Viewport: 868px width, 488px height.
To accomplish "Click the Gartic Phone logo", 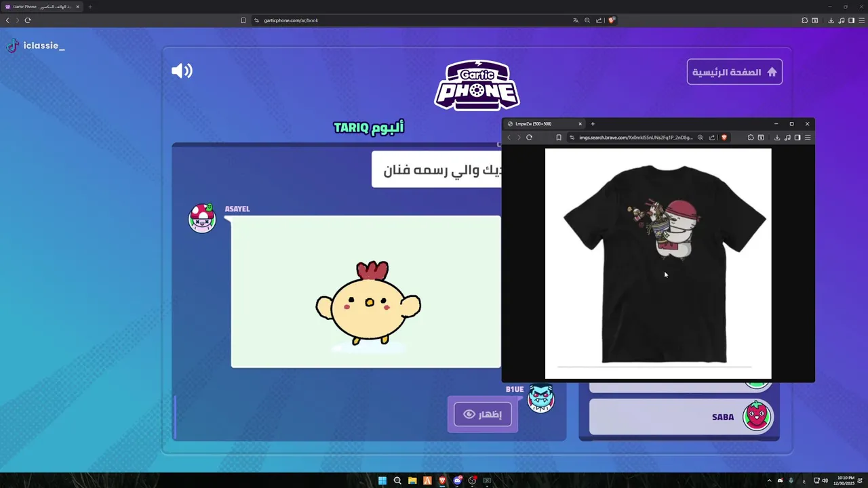I will click(x=477, y=85).
